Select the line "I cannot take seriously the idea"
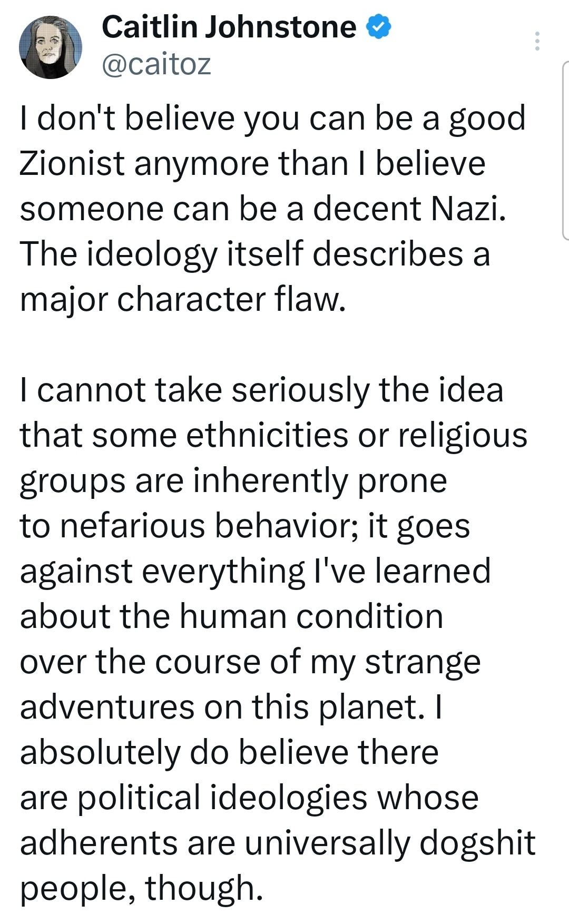Image resolution: width=569 pixels, height=924 pixels. tap(261, 390)
